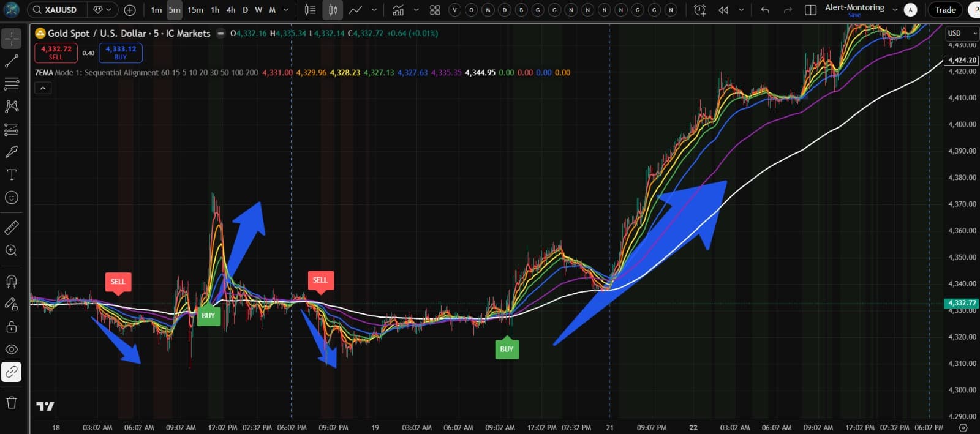Open the XAUUSD symbol search box
Viewport: 980px width, 434px height.
(x=59, y=10)
